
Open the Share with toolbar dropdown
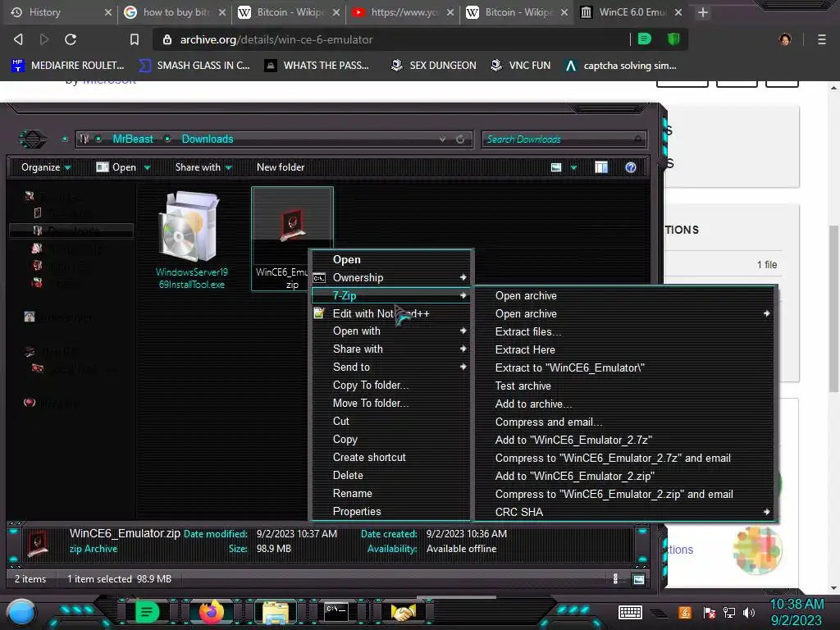(203, 167)
